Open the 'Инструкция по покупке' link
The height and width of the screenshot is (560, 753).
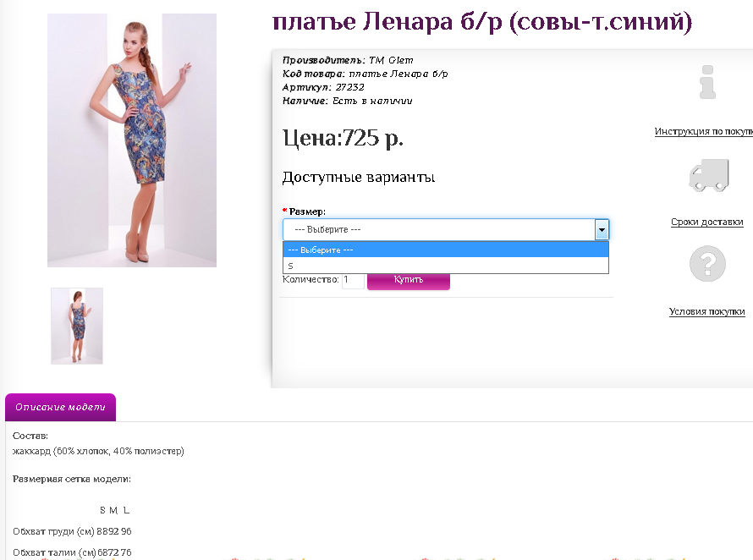click(704, 131)
